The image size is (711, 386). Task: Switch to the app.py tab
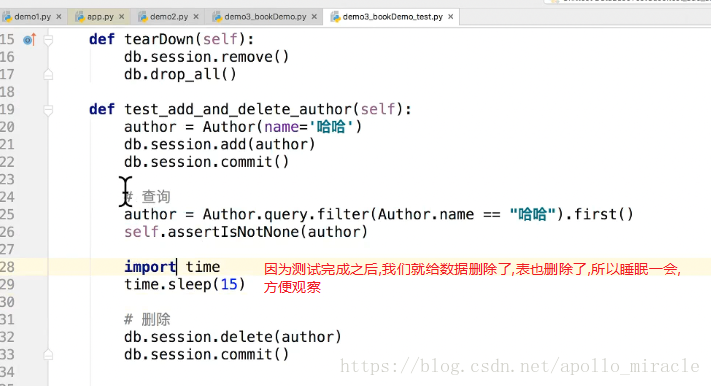click(x=100, y=17)
